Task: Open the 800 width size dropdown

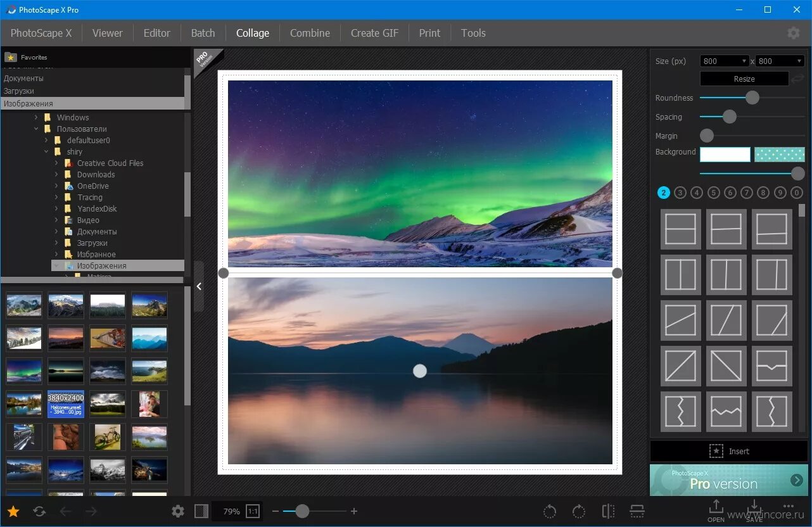Action: (x=724, y=61)
